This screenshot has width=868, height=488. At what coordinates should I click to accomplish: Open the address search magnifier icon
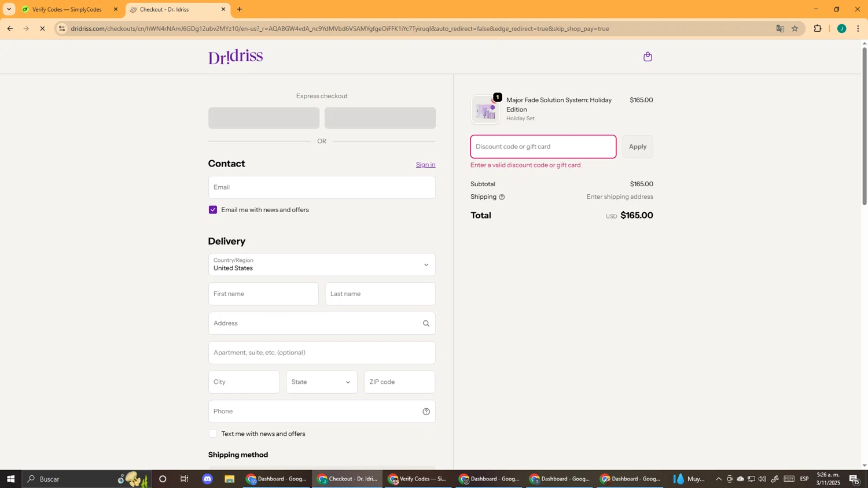[x=426, y=324]
